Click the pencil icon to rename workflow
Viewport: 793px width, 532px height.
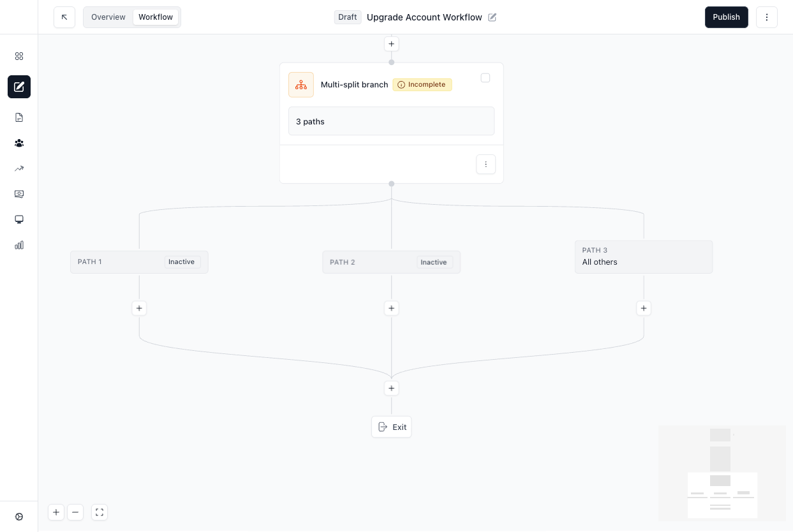point(493,17)
